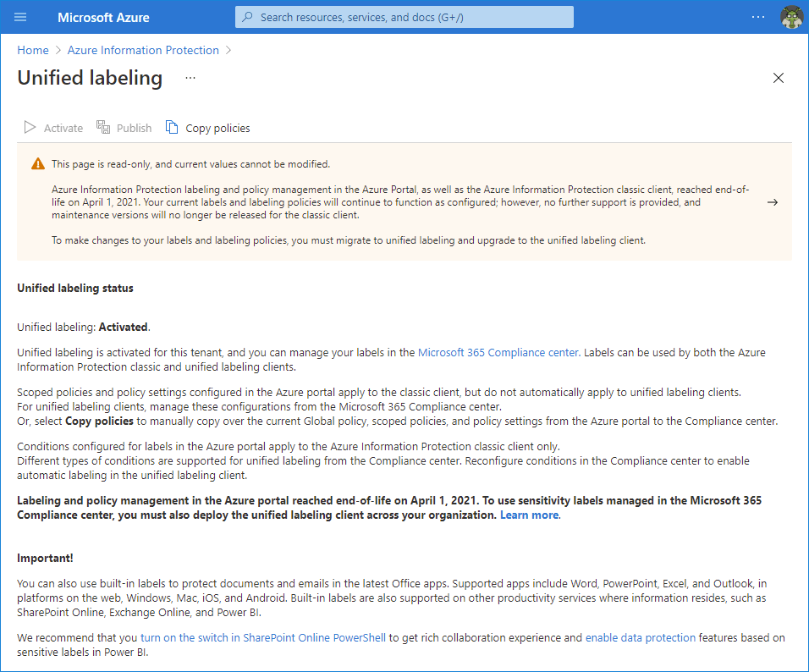The width and height of the screenshot is (809, 672).
Task: Open your account avatar menu
Action: click(x=791, y=17)
